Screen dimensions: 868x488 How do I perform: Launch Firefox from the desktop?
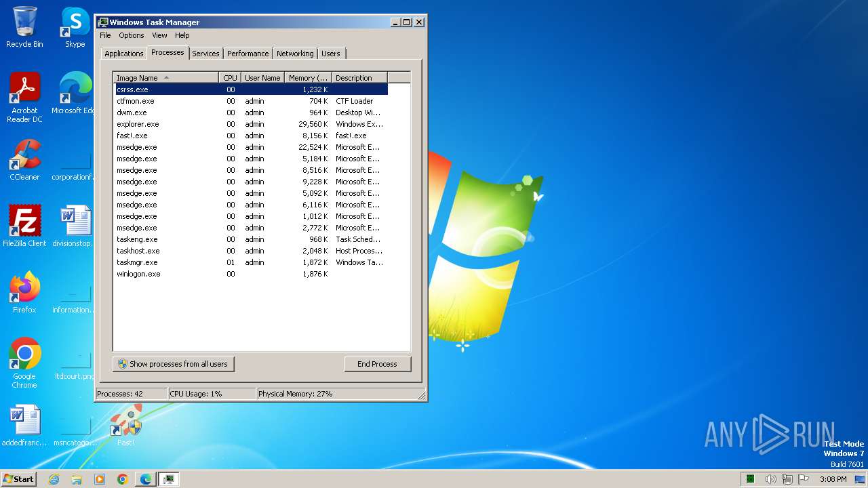(x=24, y=293)
